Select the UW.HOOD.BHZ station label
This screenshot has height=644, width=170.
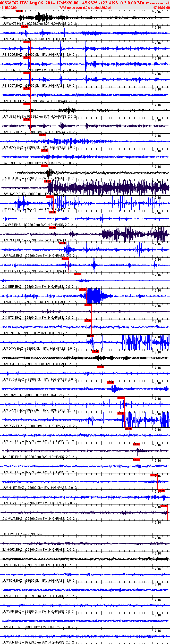click(14, 194)
